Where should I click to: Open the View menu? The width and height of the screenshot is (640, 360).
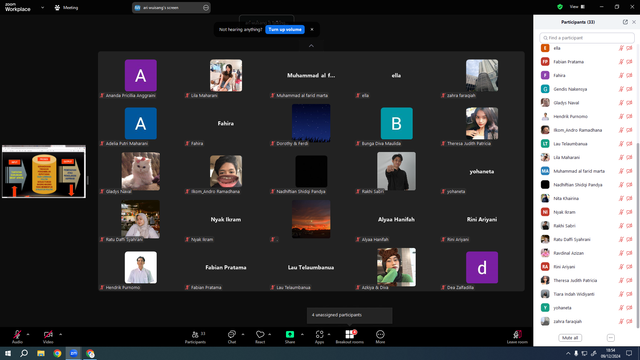(577, 7)
